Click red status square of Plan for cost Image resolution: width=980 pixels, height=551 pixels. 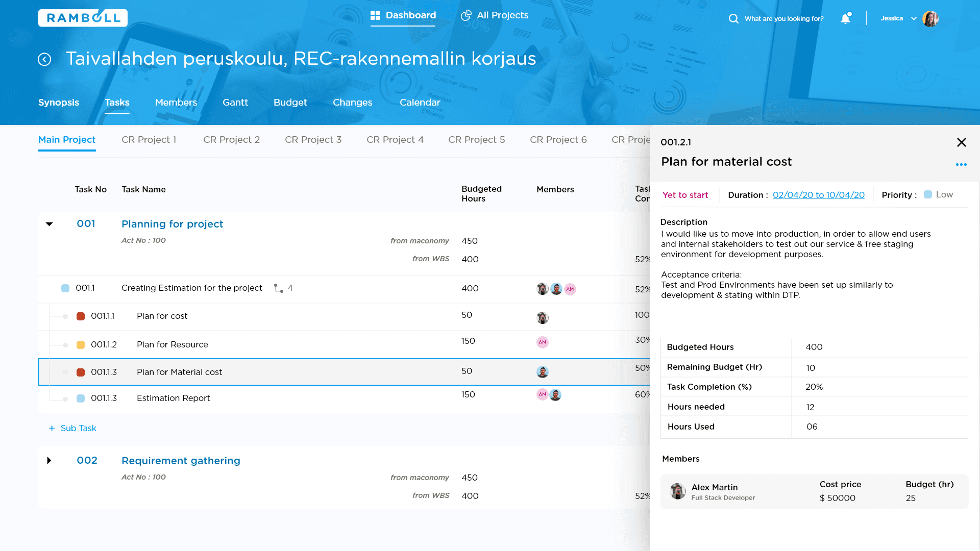(81, 316)
